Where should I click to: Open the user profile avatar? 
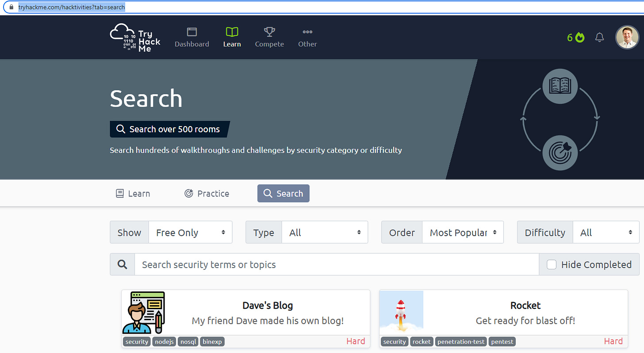627,37
